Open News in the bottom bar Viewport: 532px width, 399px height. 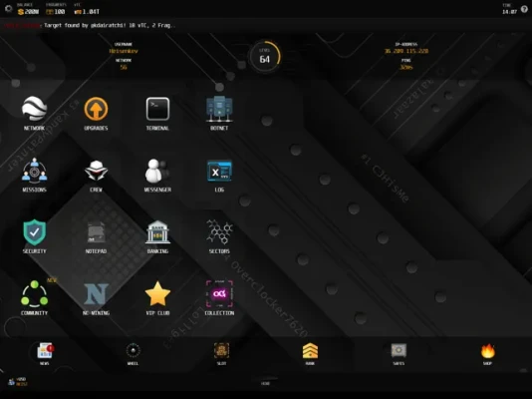point(45,351)
